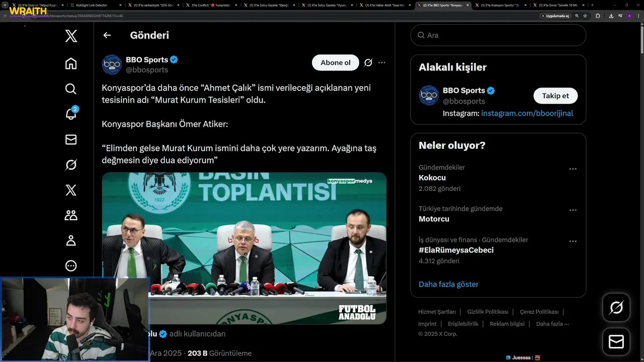Viewport: 644px width, 362px height.
Task: Click BBO Sports avatar on the post
Action: pos(112,65)
